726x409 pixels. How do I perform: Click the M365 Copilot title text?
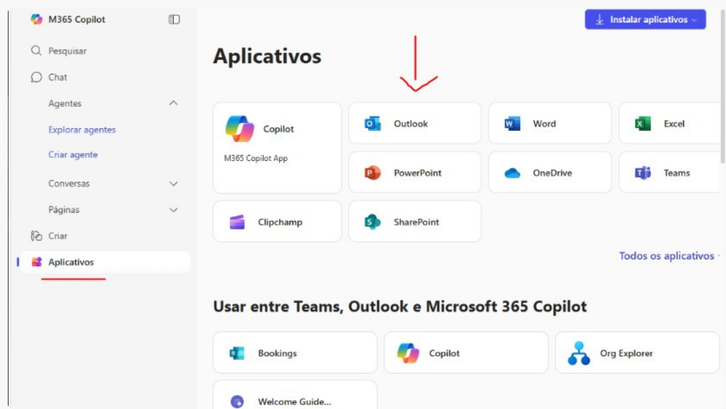tap(76, 19)
